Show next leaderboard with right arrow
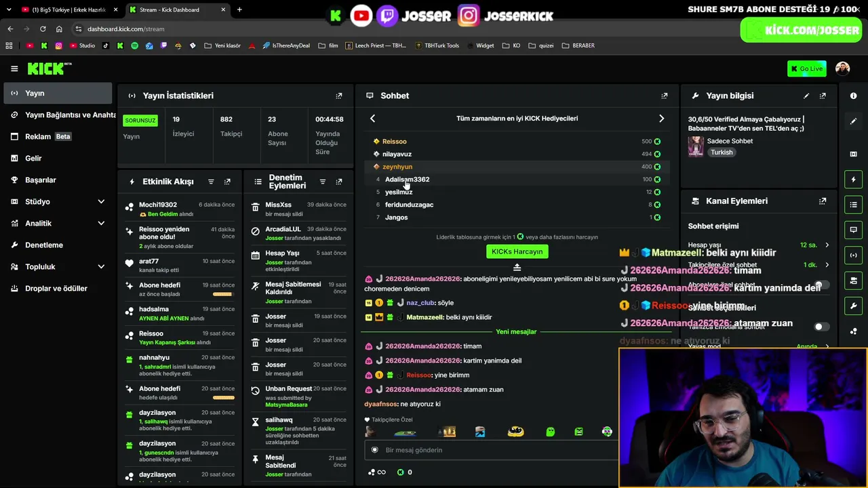868x488 pixels. (662, 119)
